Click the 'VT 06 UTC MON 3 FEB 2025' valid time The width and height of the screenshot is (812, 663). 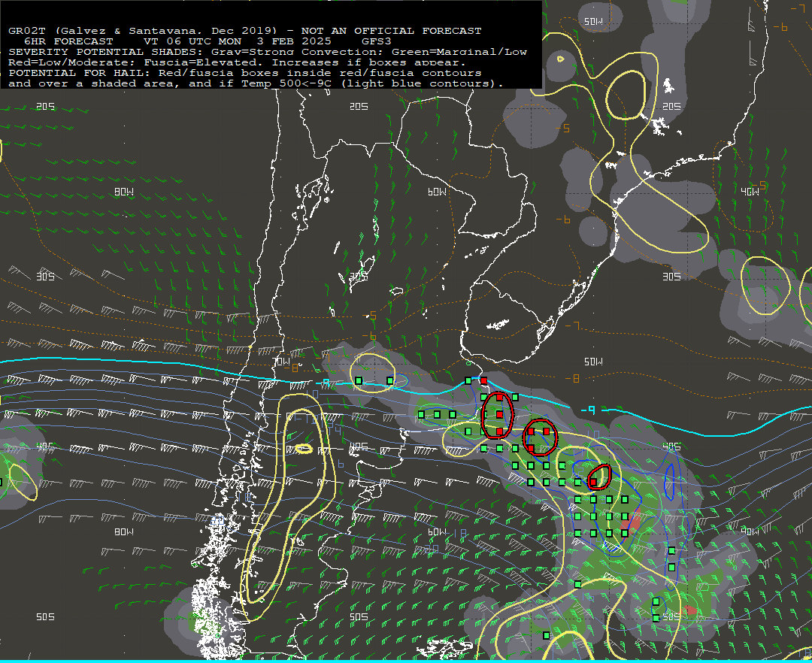[x=237, y=41]
